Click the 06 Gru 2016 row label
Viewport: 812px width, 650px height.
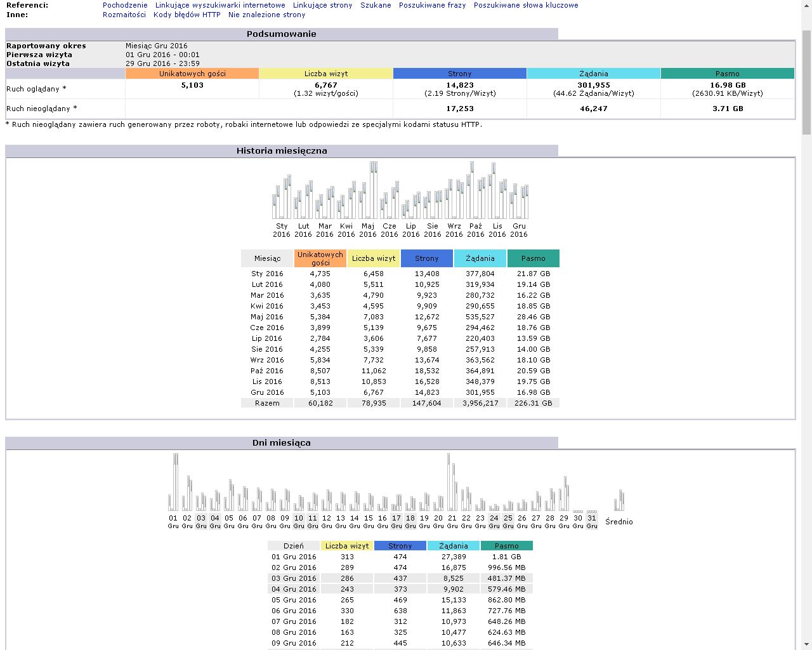[x=294, y=611]
